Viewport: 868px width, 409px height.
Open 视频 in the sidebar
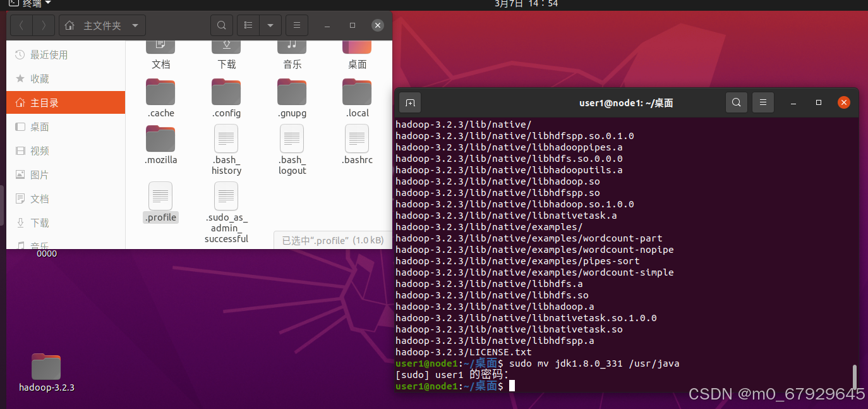(66, 151)
